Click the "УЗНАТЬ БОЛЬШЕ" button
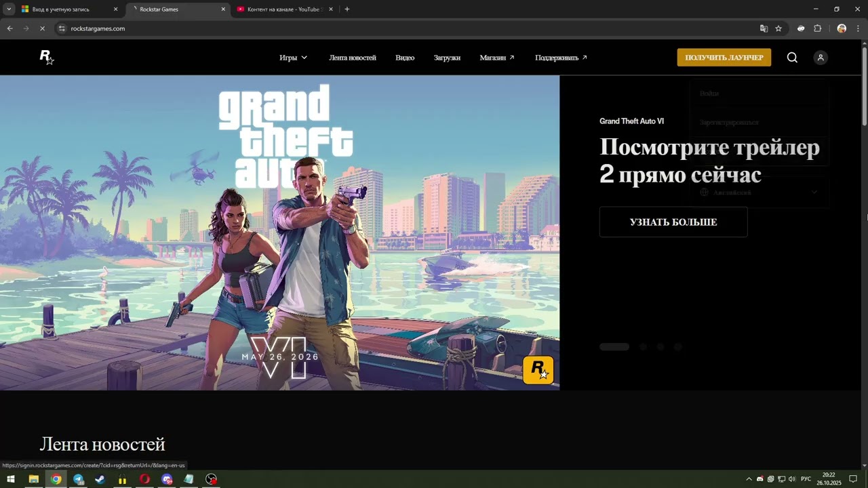The height and width of the screenshot is (488, 868). click(x=673, y=222)
